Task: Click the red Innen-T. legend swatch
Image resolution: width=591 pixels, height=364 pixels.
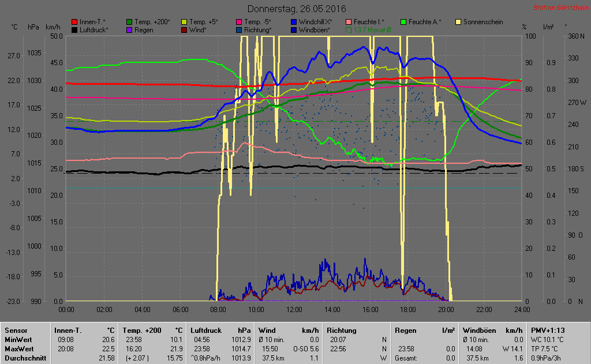Action: pyautogui.click(x=74, y=22)
